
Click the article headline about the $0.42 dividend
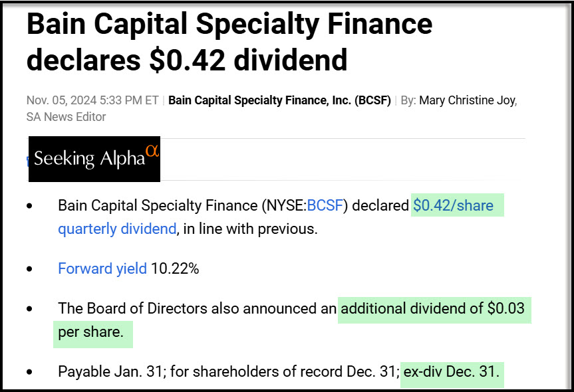[229, 42]
